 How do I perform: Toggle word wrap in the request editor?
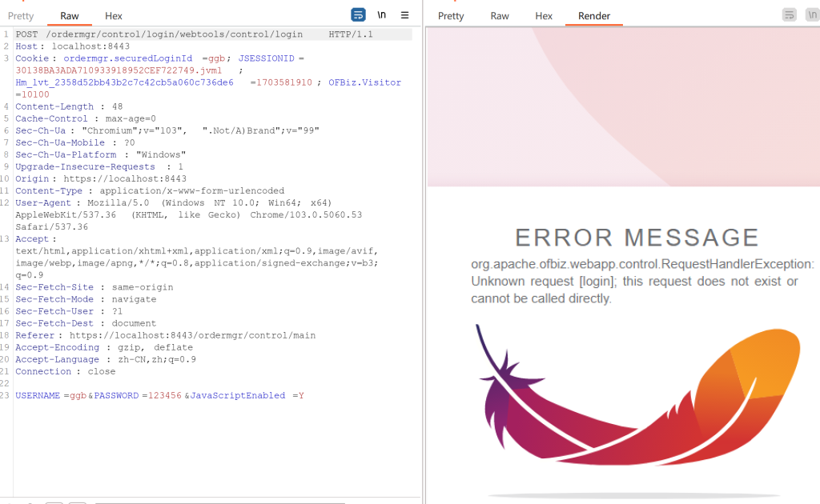click(359, 14)
